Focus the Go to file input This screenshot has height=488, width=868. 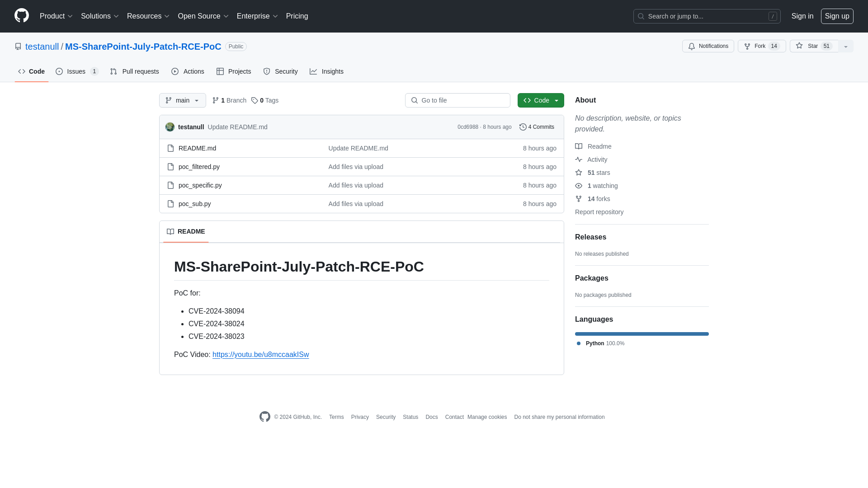(458, 100)
